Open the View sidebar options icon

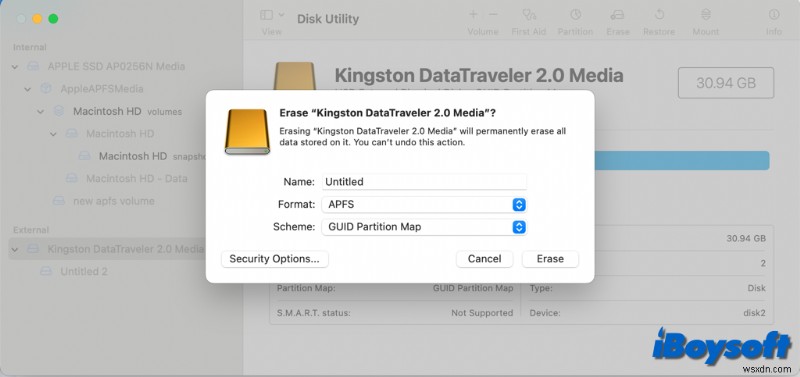tap(266, 15)
